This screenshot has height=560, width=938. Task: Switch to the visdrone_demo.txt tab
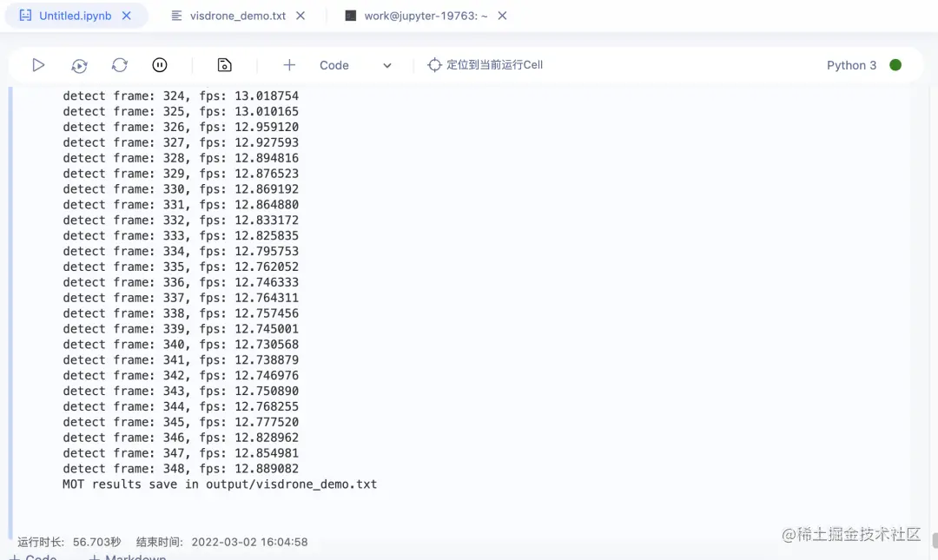pyautogui.click(x=237, y=16)
